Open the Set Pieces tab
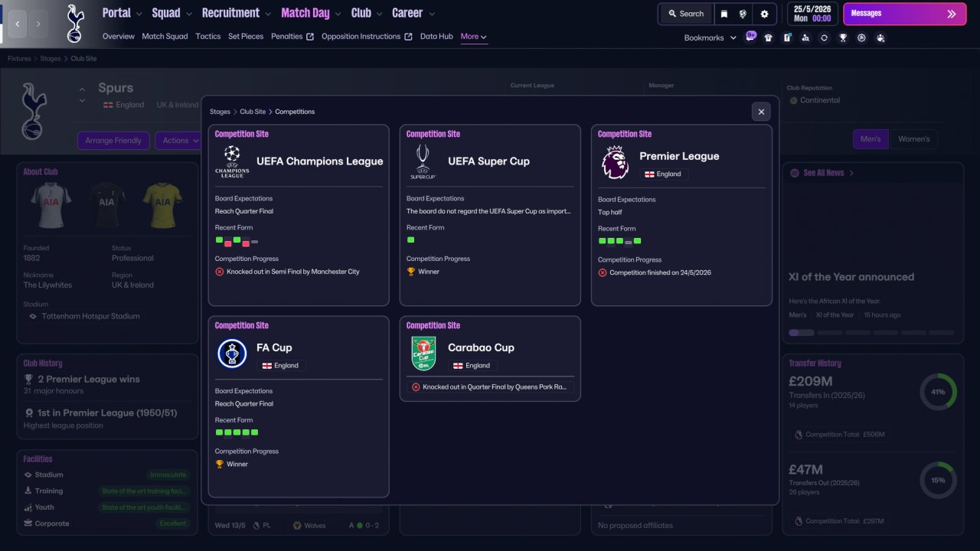The width and height of the screenshot is (980, 551). click(246, 37)
